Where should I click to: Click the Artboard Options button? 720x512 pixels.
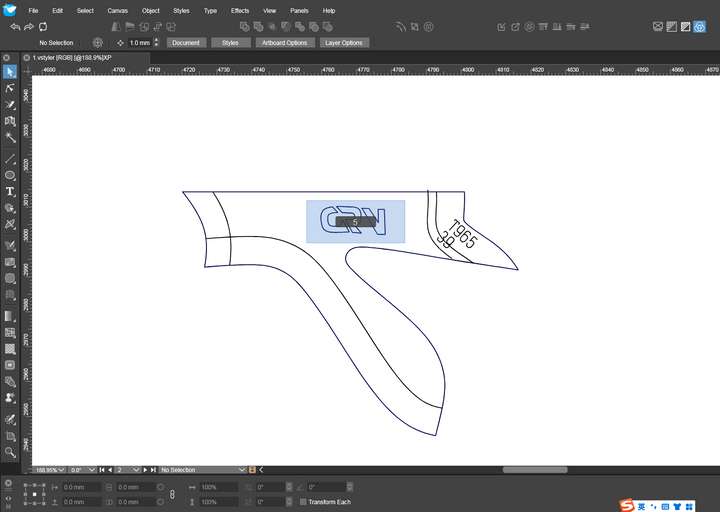coord(285,43)
